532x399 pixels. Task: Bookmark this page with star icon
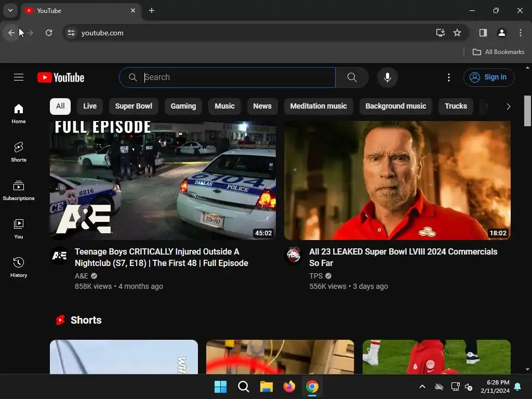[457, 33]
